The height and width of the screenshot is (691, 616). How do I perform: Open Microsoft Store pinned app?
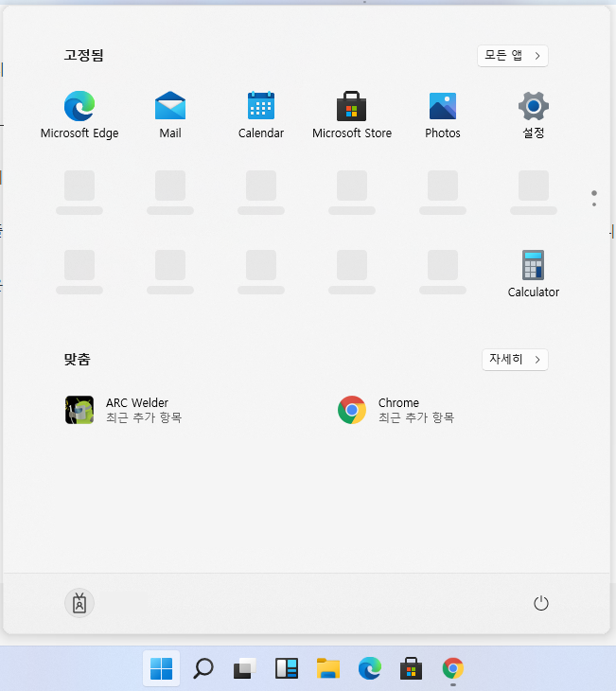[x=352, y=115]
